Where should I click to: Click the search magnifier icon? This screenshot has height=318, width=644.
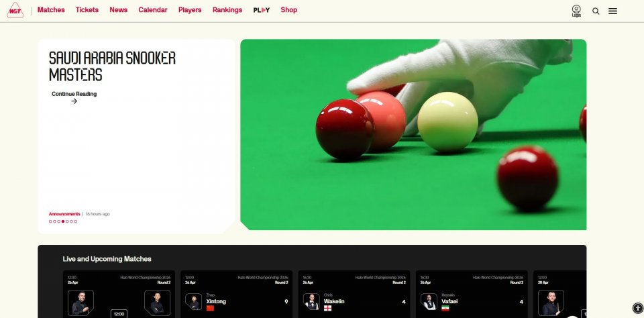click(596, 11)
